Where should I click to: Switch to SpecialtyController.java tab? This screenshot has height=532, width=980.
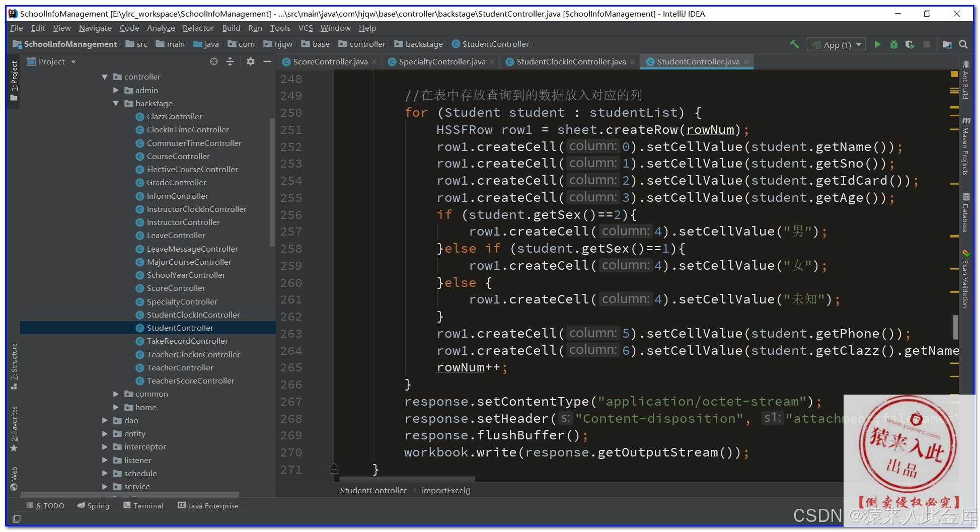[x=442, y=62]
